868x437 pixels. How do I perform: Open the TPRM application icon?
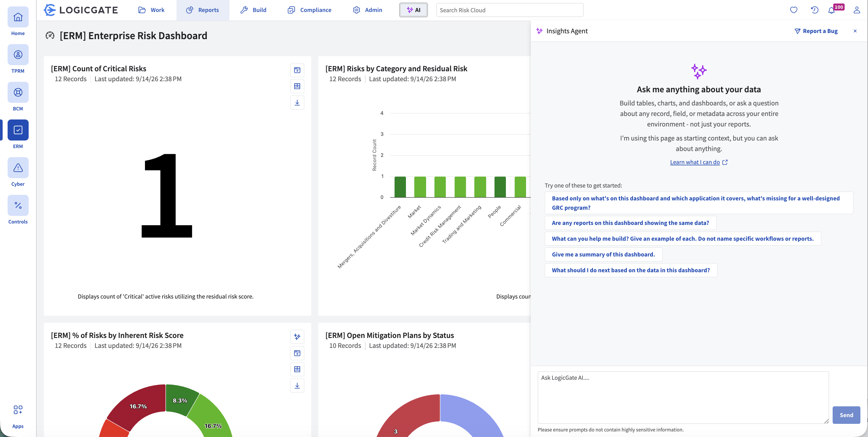pos(18,55)
